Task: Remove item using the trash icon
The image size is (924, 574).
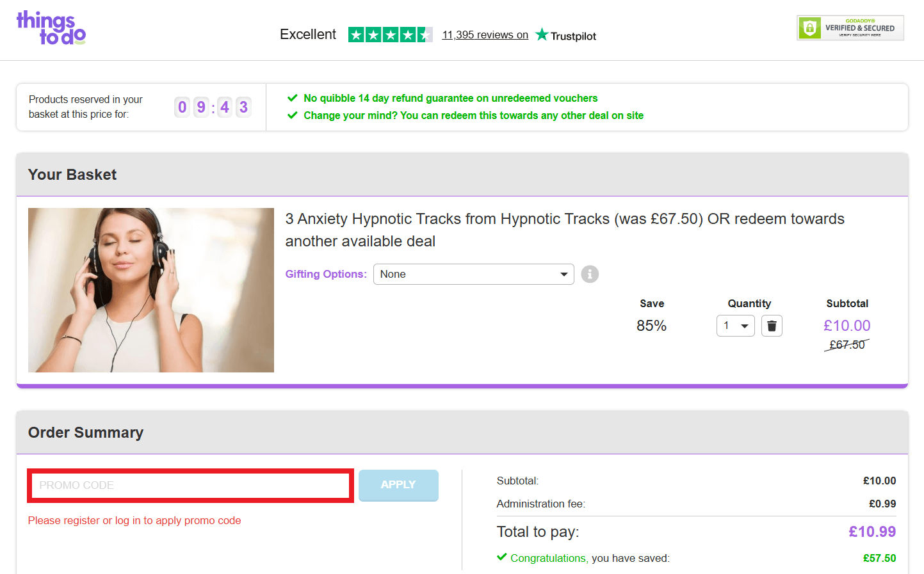Action: tap(772, 326)
